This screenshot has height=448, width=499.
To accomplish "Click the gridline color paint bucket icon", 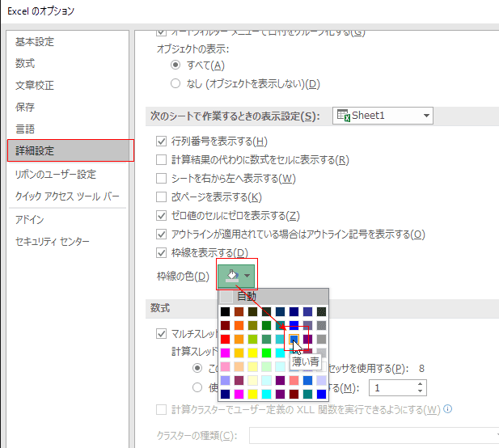I will [232, 276].
